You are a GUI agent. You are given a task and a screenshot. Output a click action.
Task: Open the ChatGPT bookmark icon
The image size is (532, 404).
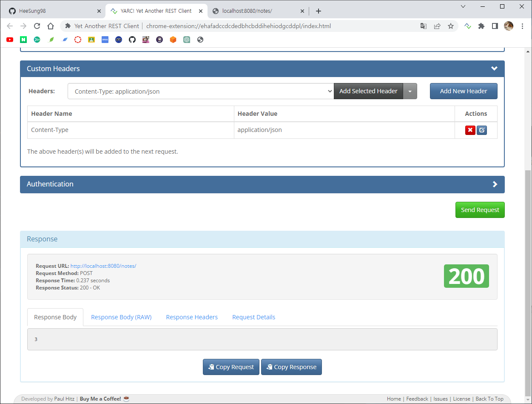coord(187,40)
